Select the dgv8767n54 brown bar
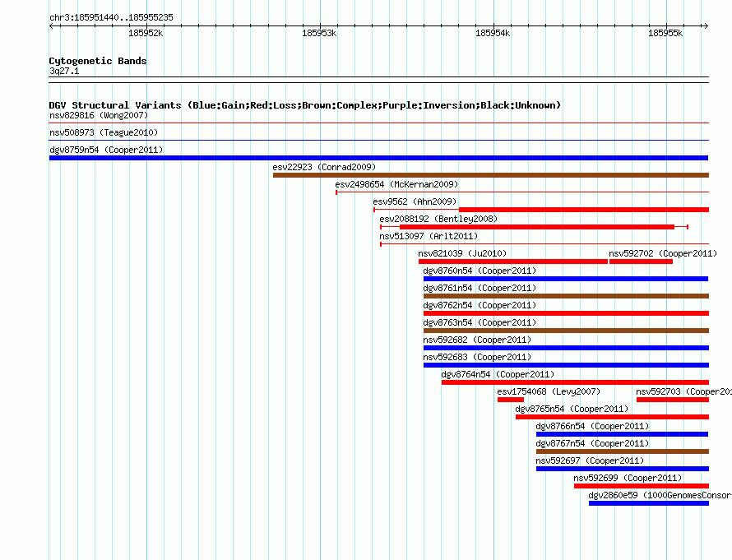 (623, 451)
